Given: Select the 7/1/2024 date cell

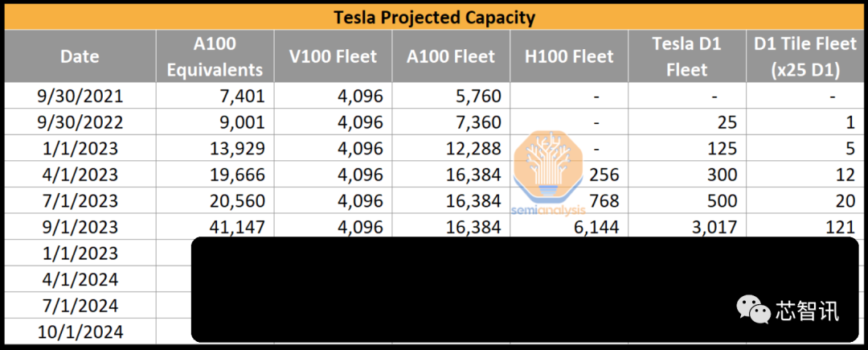Looking at the screenshot, I should click(80, 306).
